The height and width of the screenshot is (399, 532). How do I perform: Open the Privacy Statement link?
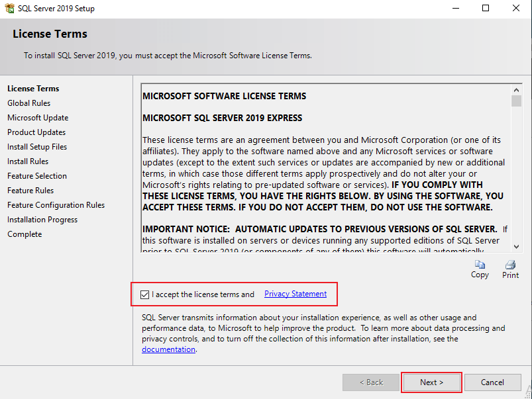tap(295, 294)
